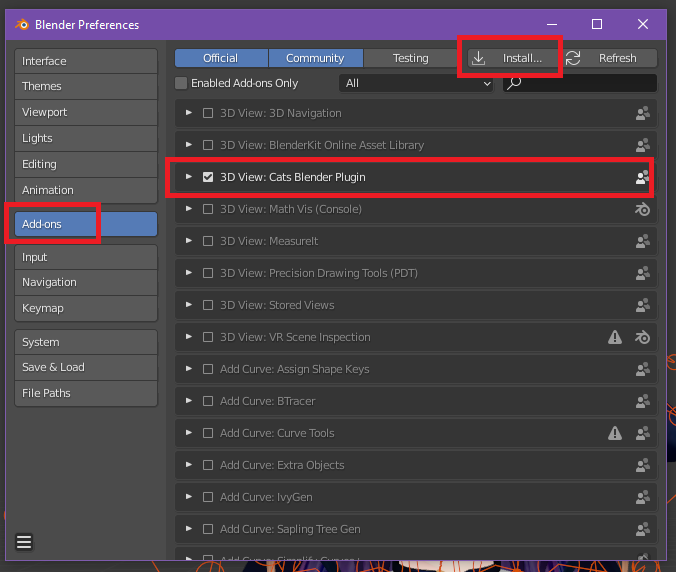Click Blender logo icon on Math Vis row
The height and width of the screenshot is (572, 676).
point(642,209)
